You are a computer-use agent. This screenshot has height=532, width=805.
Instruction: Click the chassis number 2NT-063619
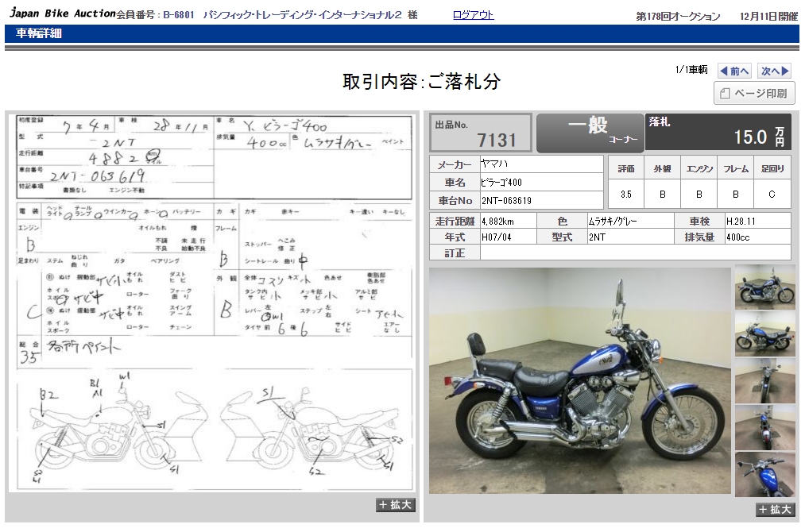(x=506, y=201)
